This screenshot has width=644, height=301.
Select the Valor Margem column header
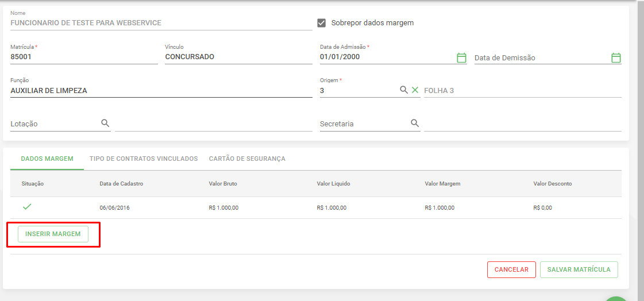pyautogui.click(x=442, y=184)
